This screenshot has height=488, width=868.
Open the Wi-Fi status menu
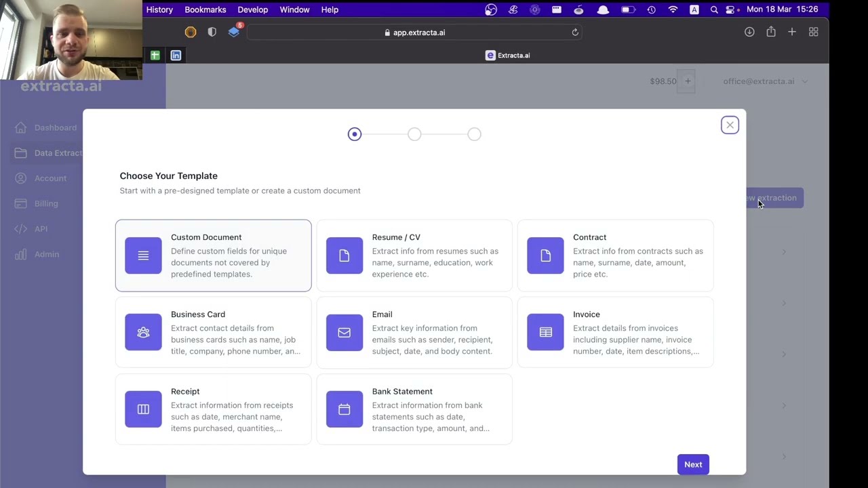[673, 9]
